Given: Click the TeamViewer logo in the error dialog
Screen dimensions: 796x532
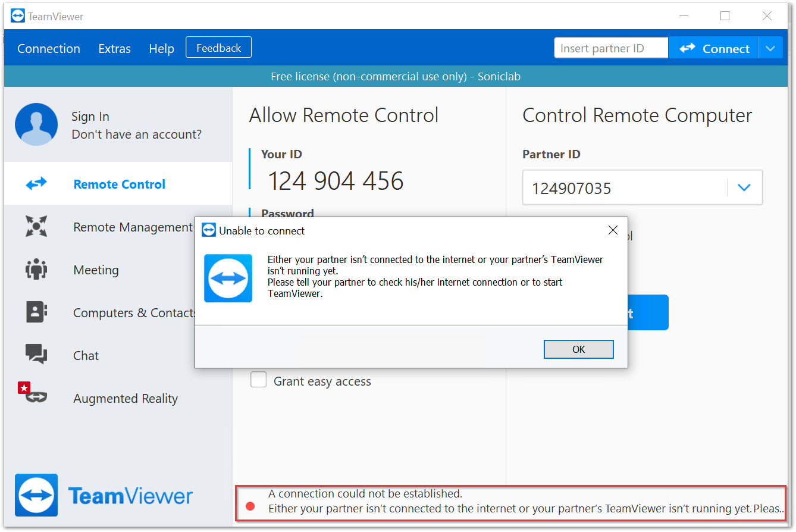Looking at the screenshot, I should tap(228, 278).
